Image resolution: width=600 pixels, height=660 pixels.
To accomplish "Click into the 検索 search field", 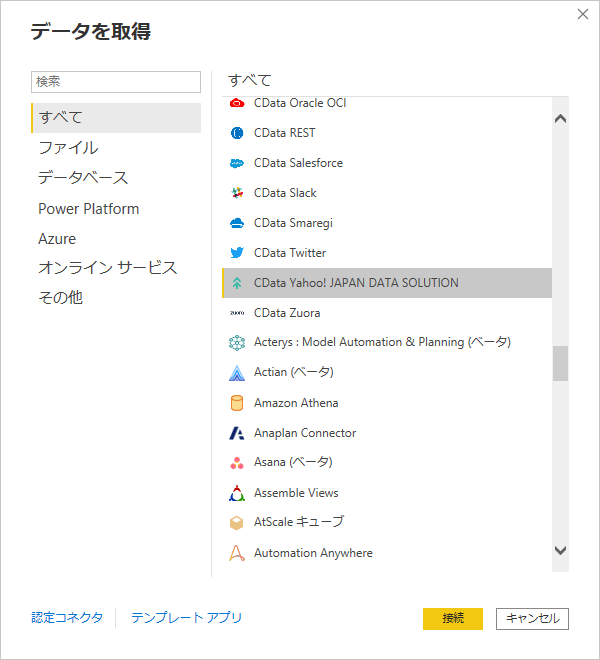I will (116, 82).
